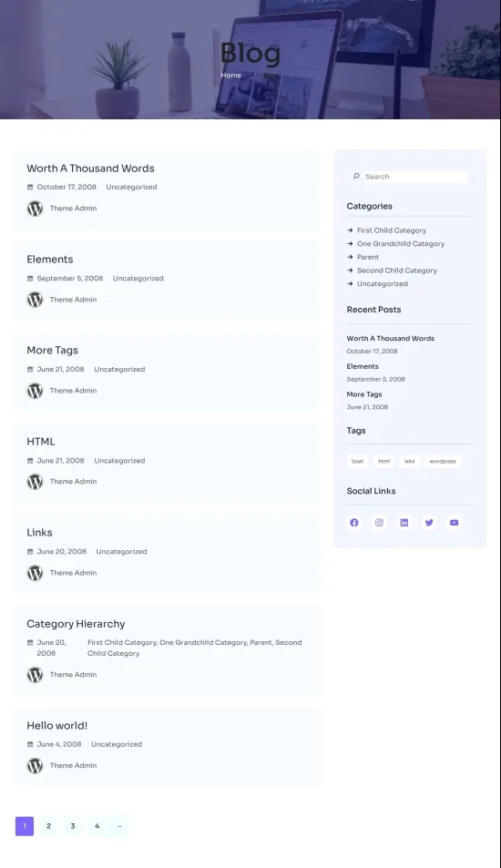Select the wordpress tag
Viewport: 501px width, 868px height.
point(443,461)
